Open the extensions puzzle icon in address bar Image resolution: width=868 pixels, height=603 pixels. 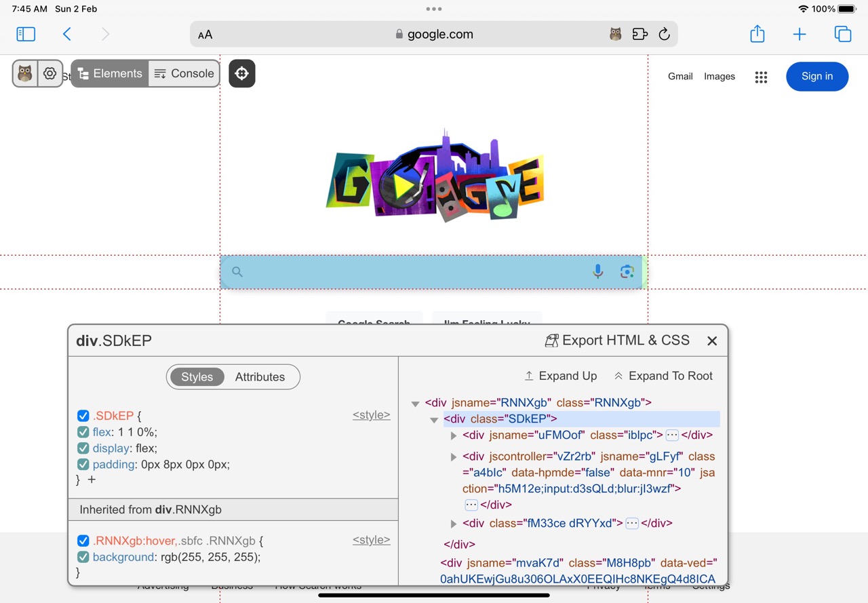(x=639, y=34)
